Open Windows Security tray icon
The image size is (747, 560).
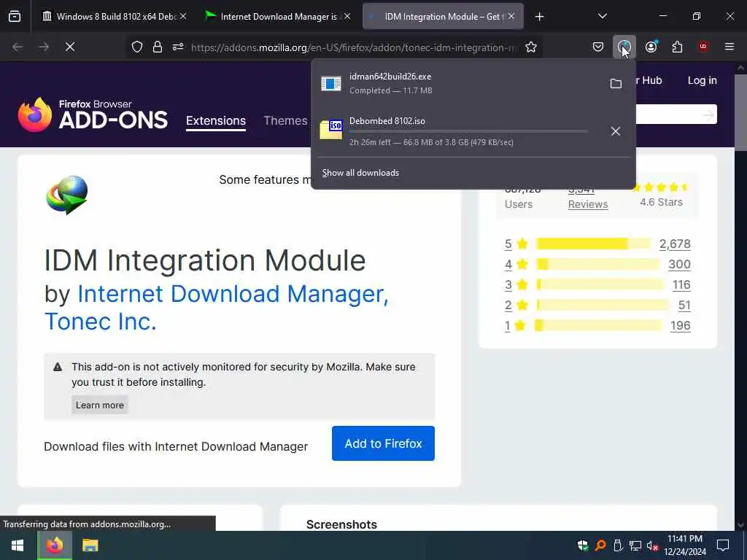(582, 545)
